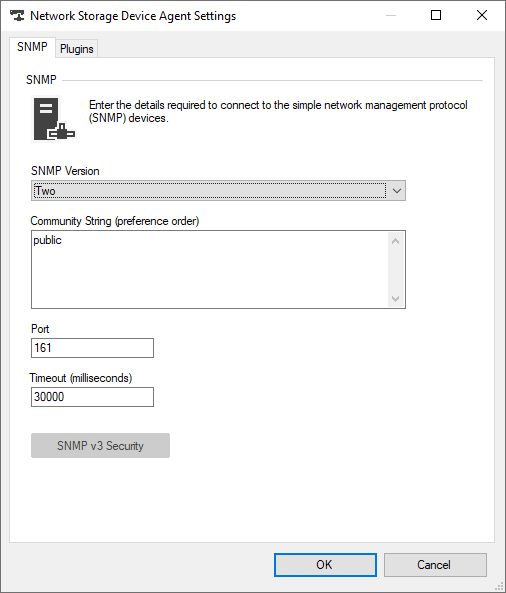
Task: Click in the Community String text area
Action: click(210, 269)
